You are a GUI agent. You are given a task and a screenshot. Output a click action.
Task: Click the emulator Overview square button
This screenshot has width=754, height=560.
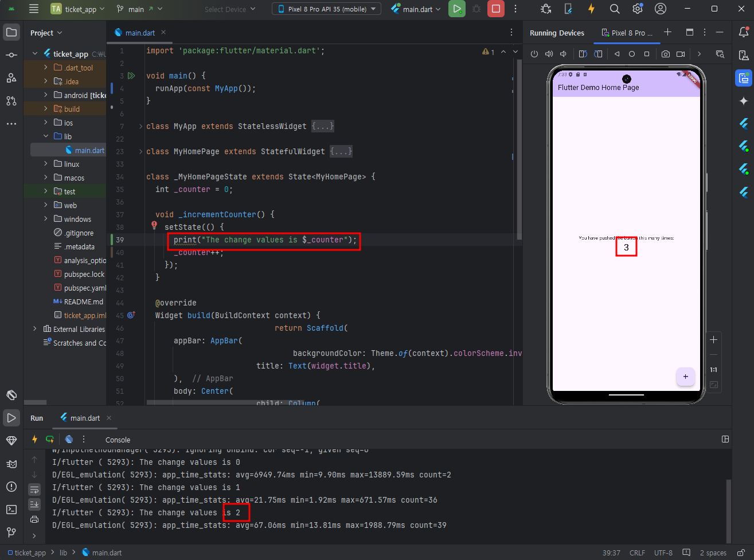(647, 54)
